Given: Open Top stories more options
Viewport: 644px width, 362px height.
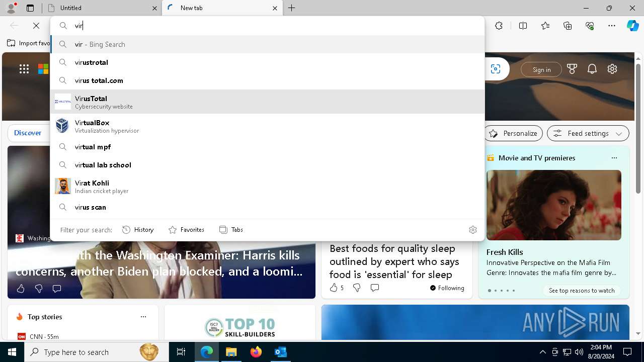Looking at the screenshot, I should tap(143, 317).
